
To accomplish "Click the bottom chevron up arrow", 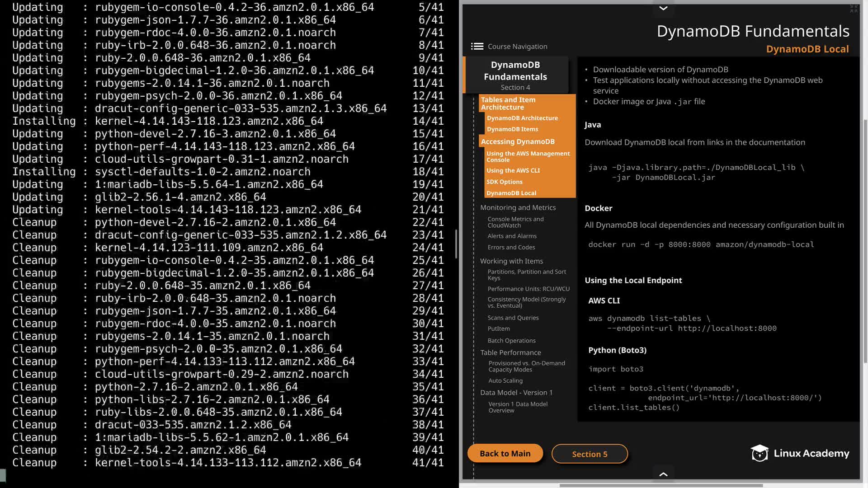I will coord(663,474).
